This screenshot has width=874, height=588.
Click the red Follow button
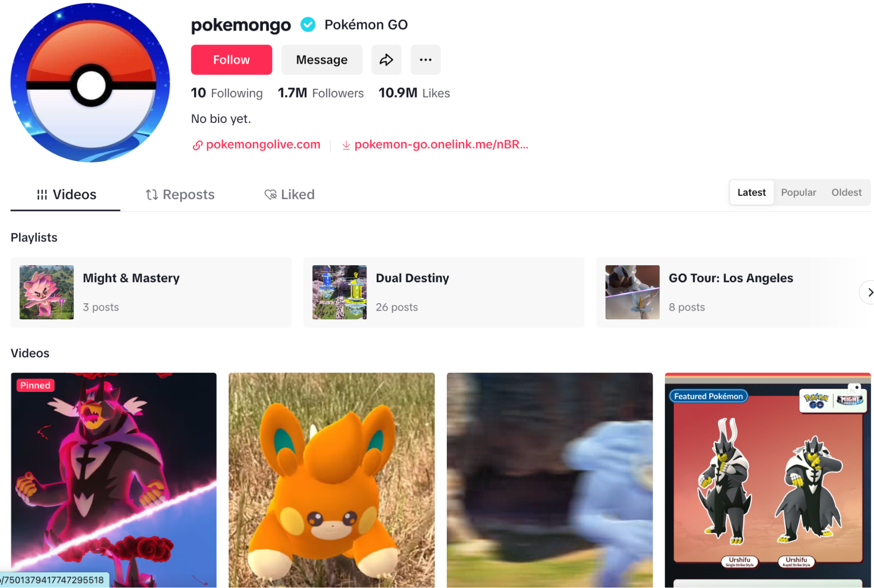click(231, 60)
